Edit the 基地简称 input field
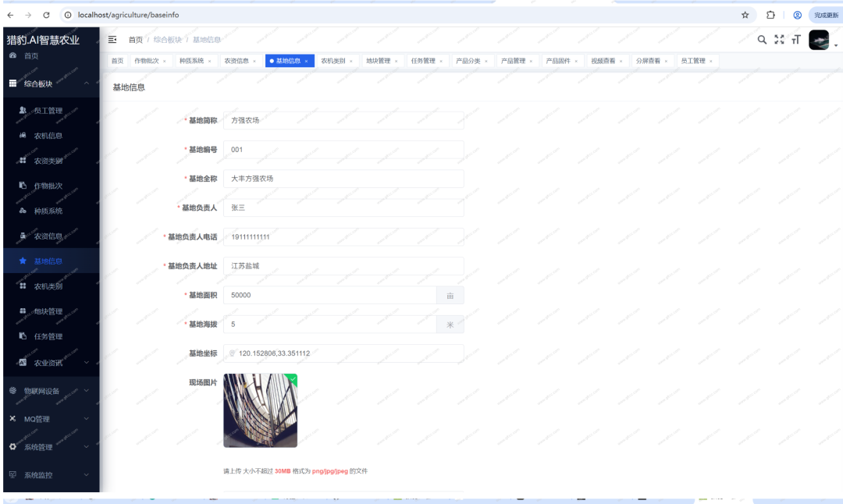 [343, 120]
